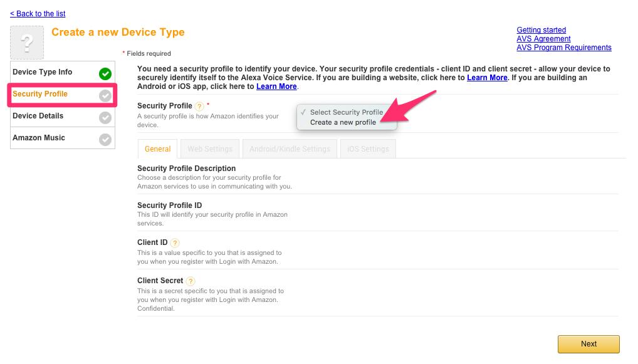Follow the Android or iOS Learn More link
The width and height of the screenshot is (638, 364).
tap(276, 86)
